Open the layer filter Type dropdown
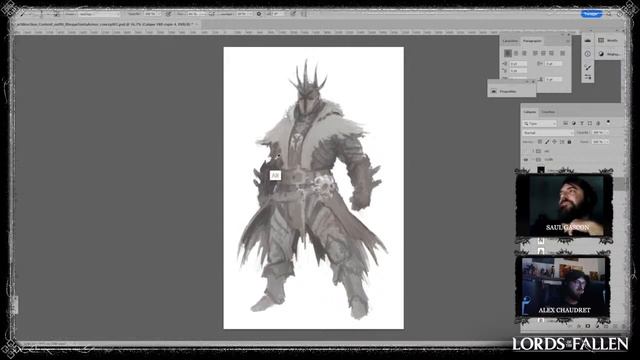 (x=540, y=123)
